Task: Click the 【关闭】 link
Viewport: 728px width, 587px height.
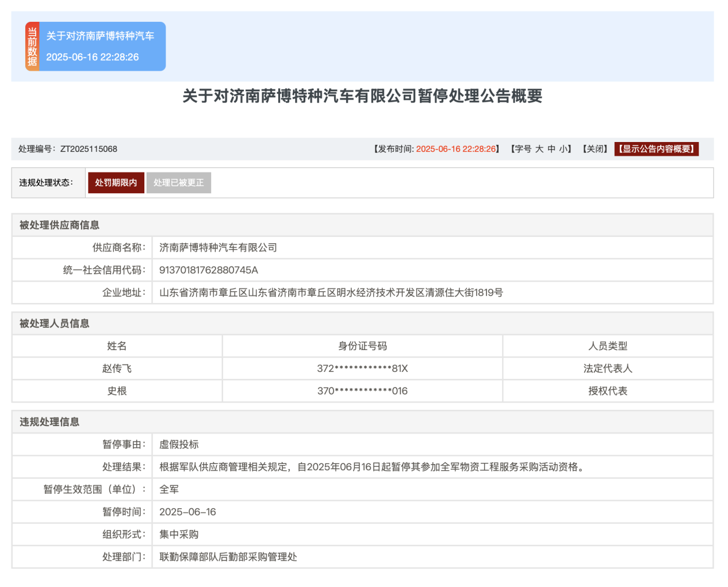Action: 595,149
